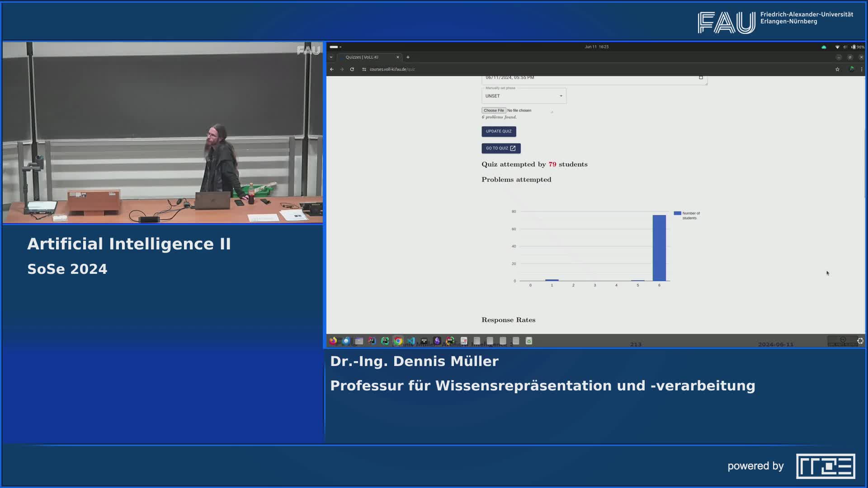The height and width of the screenshot is (488, 868).
Task: Reload the current quiz page
Action: coord(352,69)
